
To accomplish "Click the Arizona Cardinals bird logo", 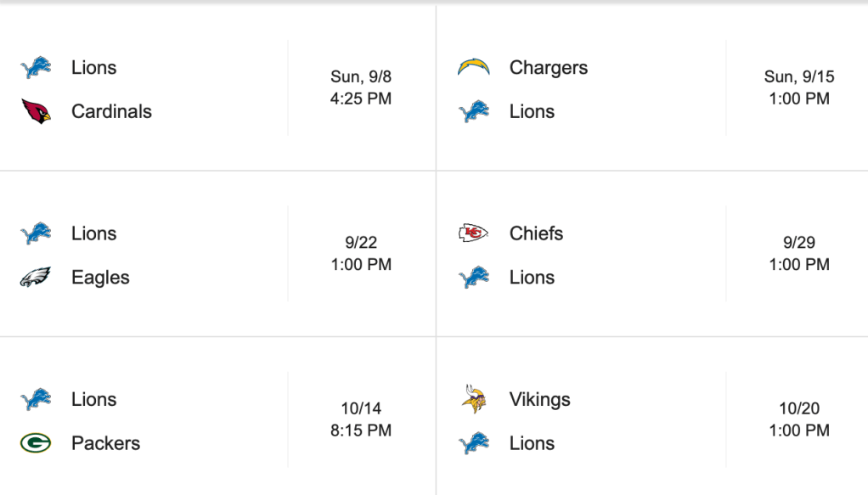I will coord(36,111).
